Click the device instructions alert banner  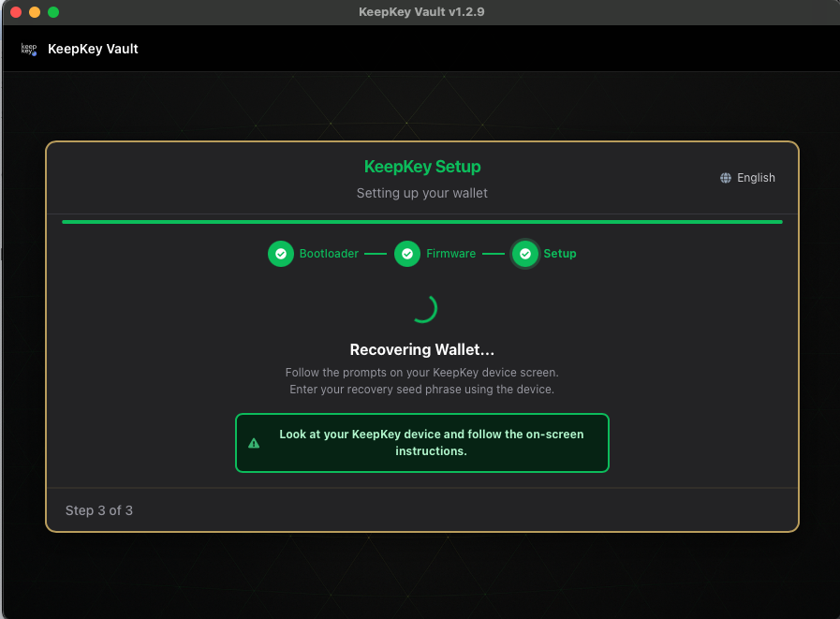point(422,442)
